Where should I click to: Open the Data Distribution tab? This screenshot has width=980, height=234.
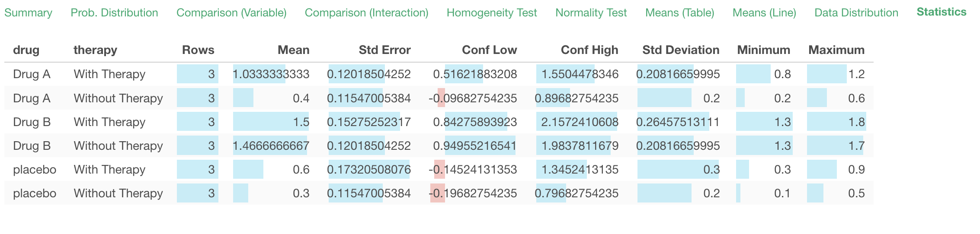point(856,13)
